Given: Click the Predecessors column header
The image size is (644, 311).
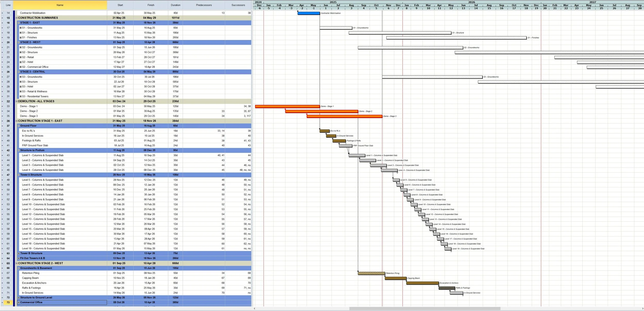Looking at the screenshot, I should pyautogui.click(x=204, y=5).
